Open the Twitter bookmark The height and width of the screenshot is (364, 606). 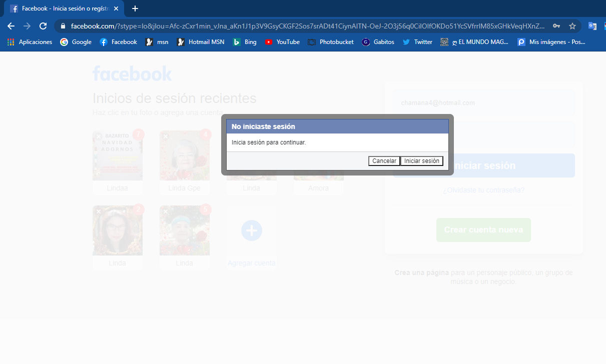(417, 42)
